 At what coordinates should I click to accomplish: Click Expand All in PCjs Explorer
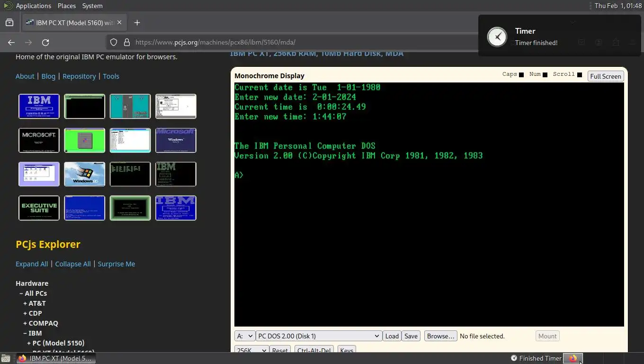[x=32, y=264]
